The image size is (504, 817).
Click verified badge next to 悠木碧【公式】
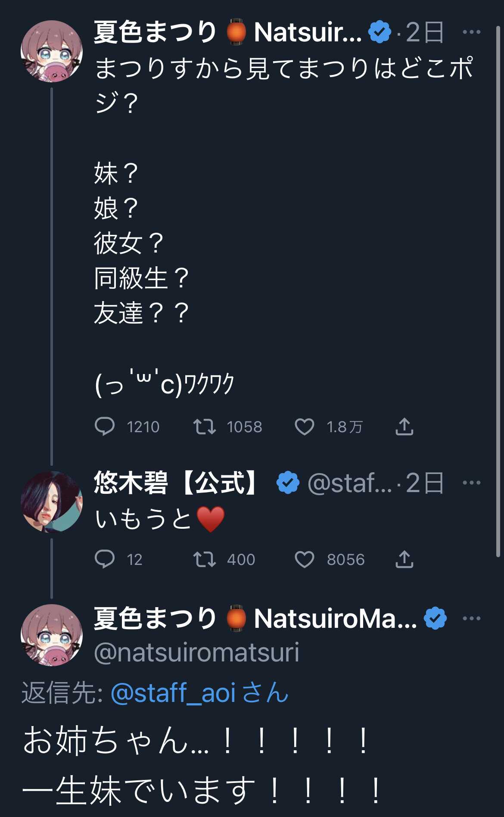pos(288,483)
